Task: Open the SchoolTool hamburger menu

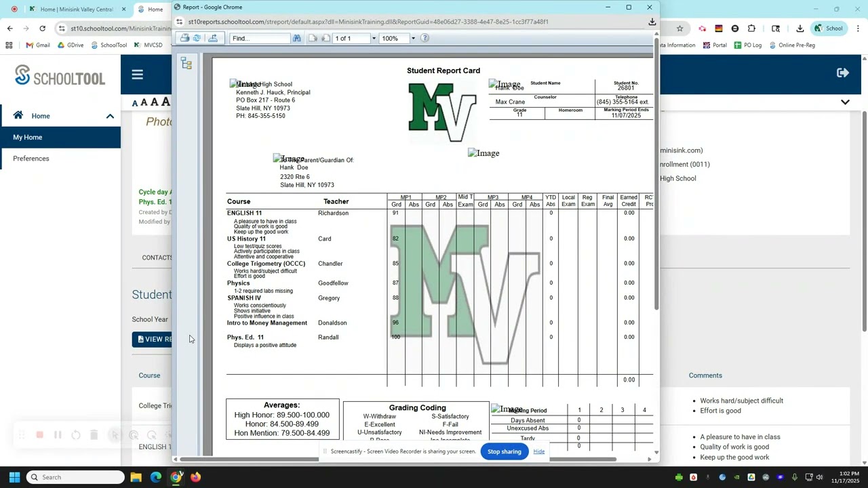Action: (138, 75)
